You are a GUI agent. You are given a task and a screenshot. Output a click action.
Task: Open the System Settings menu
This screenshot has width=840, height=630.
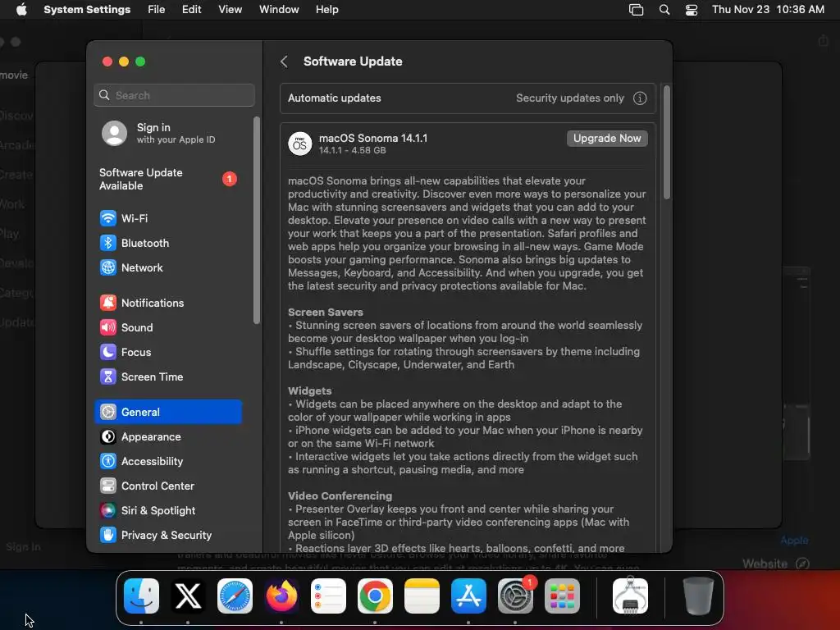click(x=87, y=10)
